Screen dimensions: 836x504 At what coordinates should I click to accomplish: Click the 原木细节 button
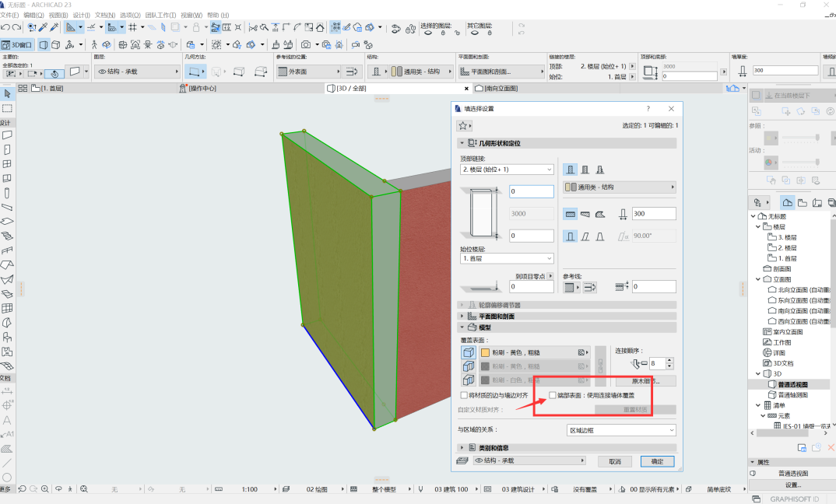646,381
